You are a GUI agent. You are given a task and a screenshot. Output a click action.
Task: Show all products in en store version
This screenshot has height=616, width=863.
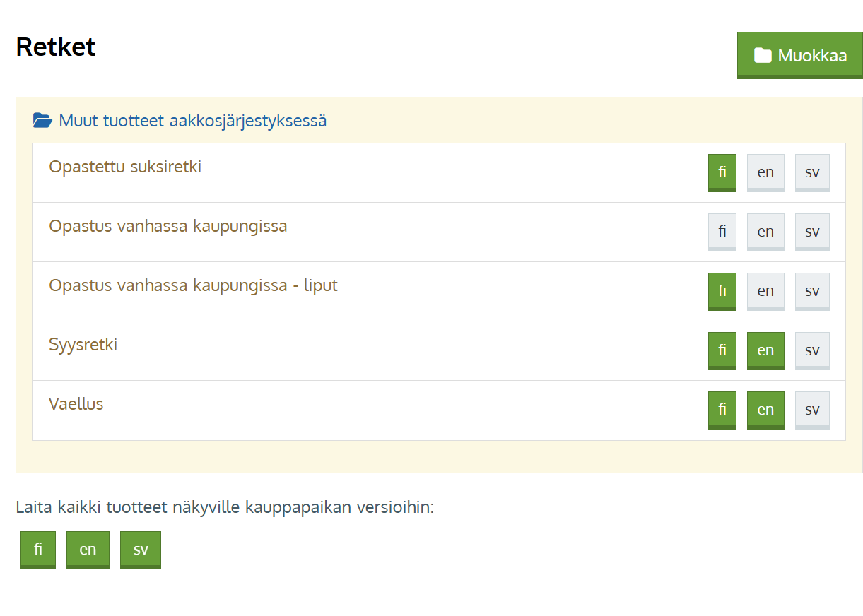coord(88,550)
